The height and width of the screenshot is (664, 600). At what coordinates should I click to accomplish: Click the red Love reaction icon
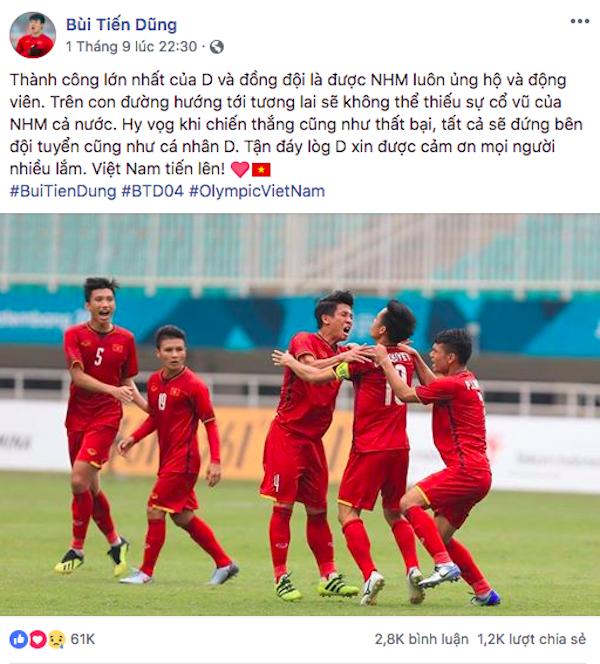(37, 639)
